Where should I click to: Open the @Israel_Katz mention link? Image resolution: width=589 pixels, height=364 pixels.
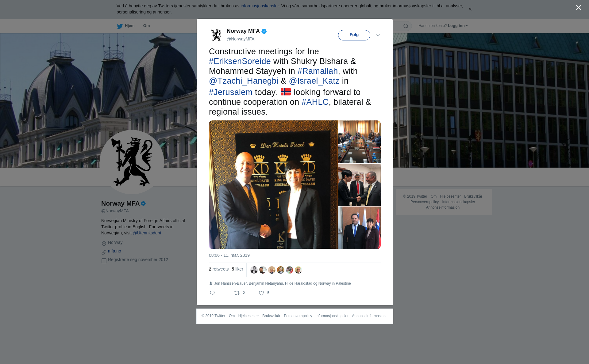[314, 81]
